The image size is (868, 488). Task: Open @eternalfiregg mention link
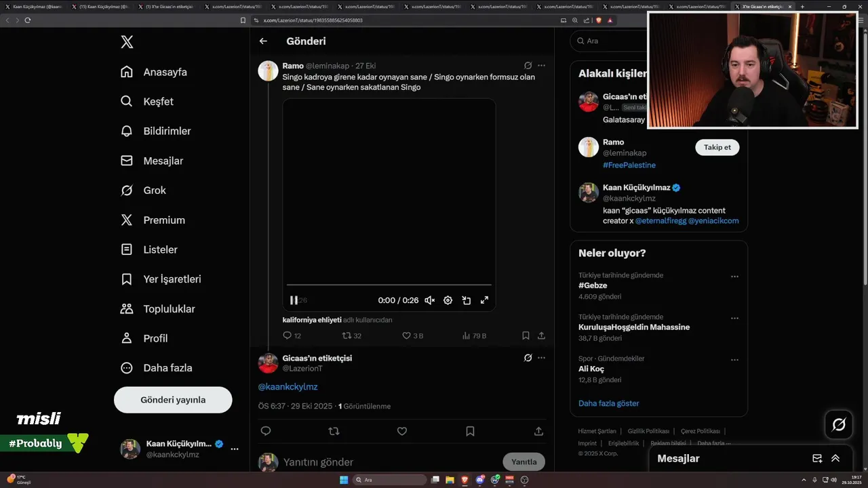tap(660, 221)
